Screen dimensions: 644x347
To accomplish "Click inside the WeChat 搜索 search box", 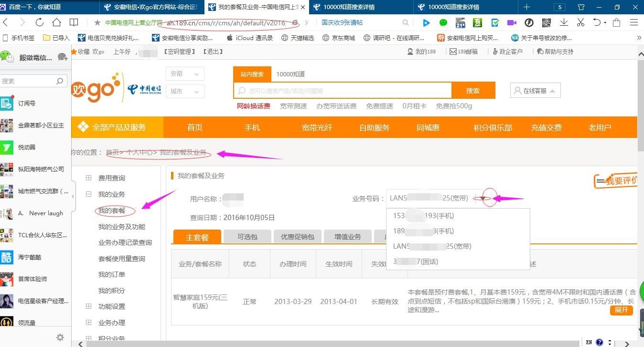I will [x=31, y=81].
